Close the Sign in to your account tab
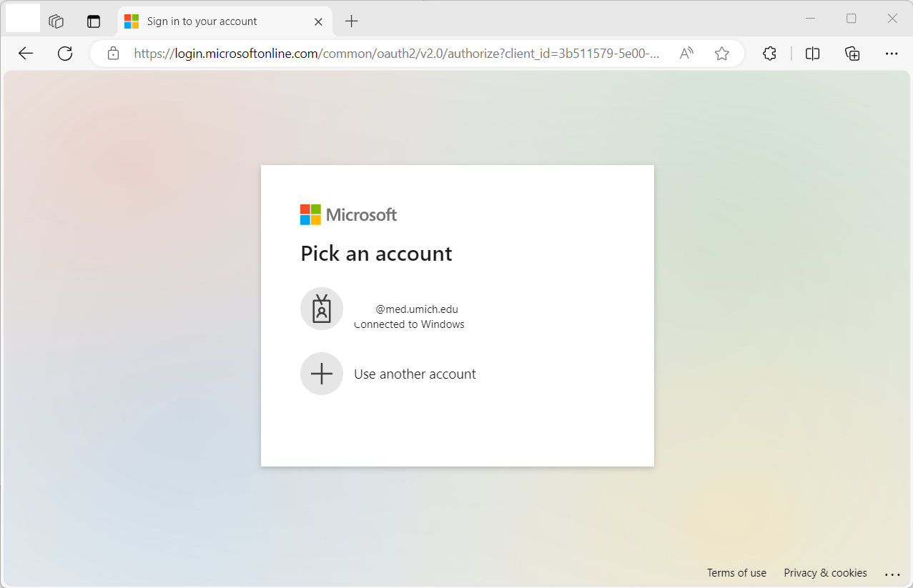The image size is (913, 588). (319, 21)
